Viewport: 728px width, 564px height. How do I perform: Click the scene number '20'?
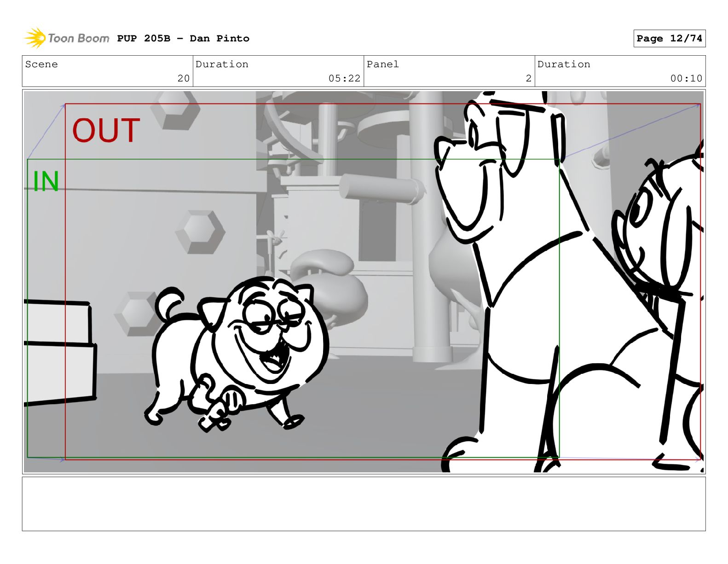184,78
